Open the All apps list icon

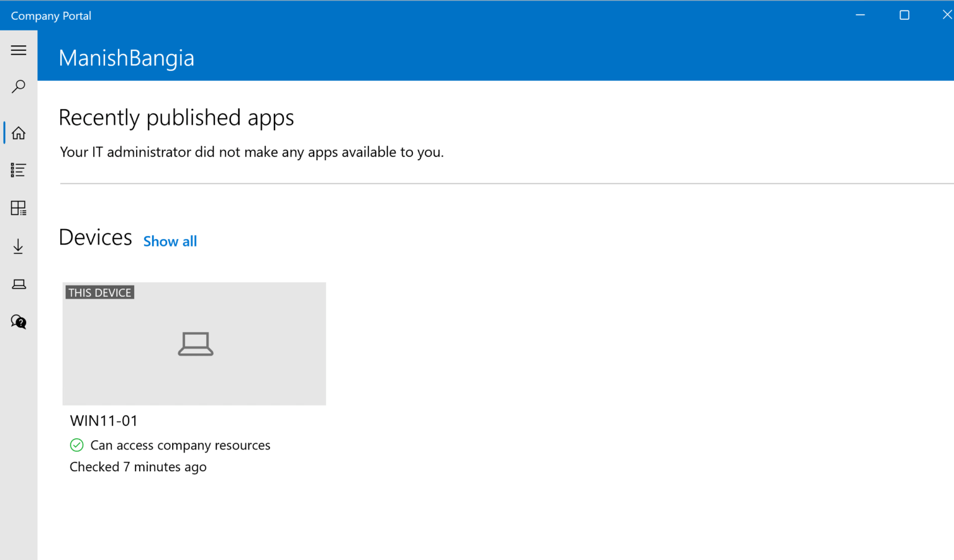[x=19, y=169]
